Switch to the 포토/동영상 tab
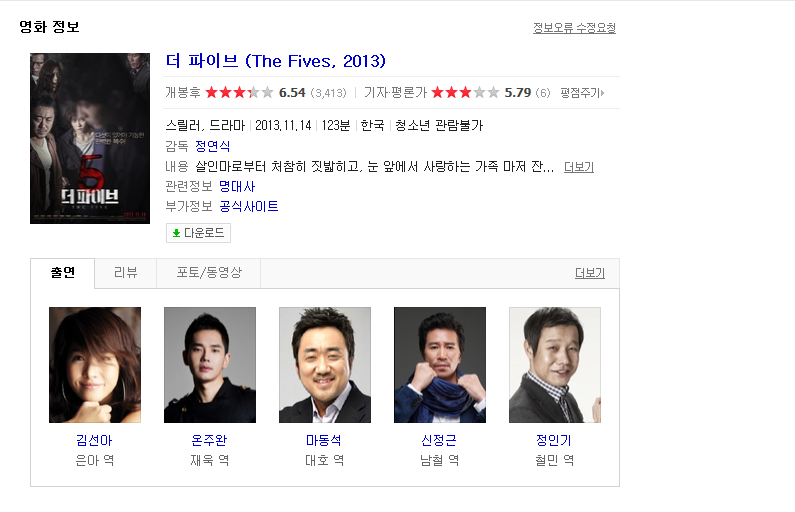This screenshot has width=795, height=512. pyautogui.click(x=209, y=273)
